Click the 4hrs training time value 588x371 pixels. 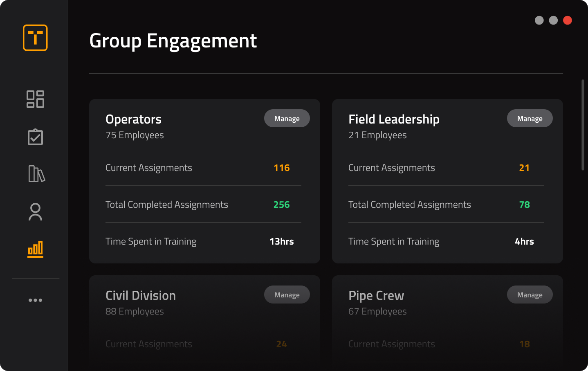point(525,241)
